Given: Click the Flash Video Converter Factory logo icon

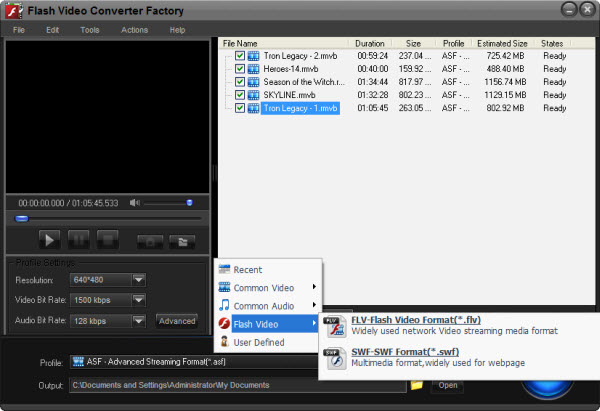Looking at the screenshot, I should (14, 10).
